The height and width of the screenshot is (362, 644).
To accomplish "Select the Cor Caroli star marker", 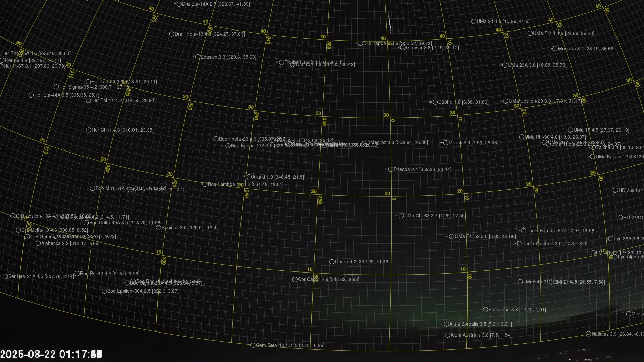I will (295, 279).
